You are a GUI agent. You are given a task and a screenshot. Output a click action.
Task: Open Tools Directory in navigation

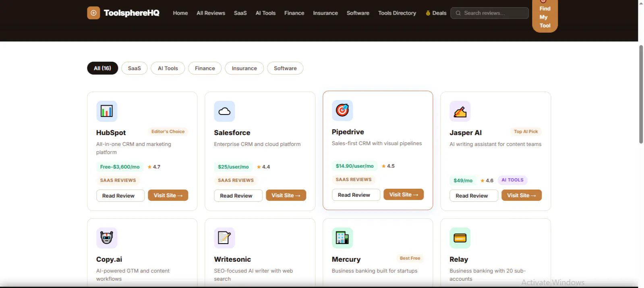click(x=397, y=13)
